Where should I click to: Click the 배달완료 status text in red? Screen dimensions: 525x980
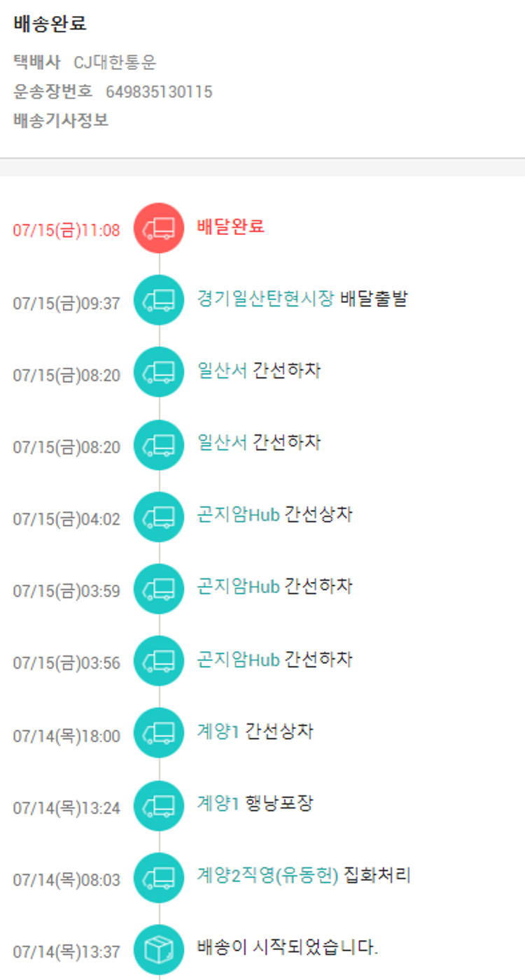click(x=231, y=227)
